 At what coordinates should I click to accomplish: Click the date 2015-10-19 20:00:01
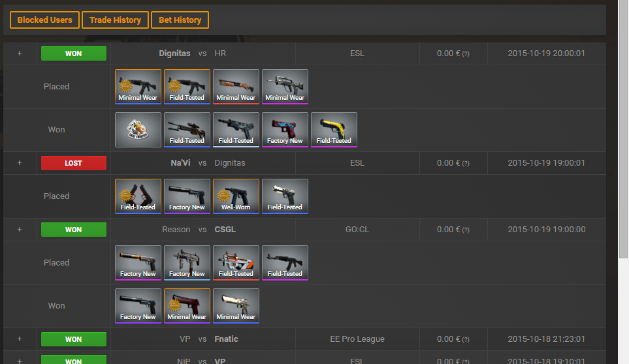point(546,53)
